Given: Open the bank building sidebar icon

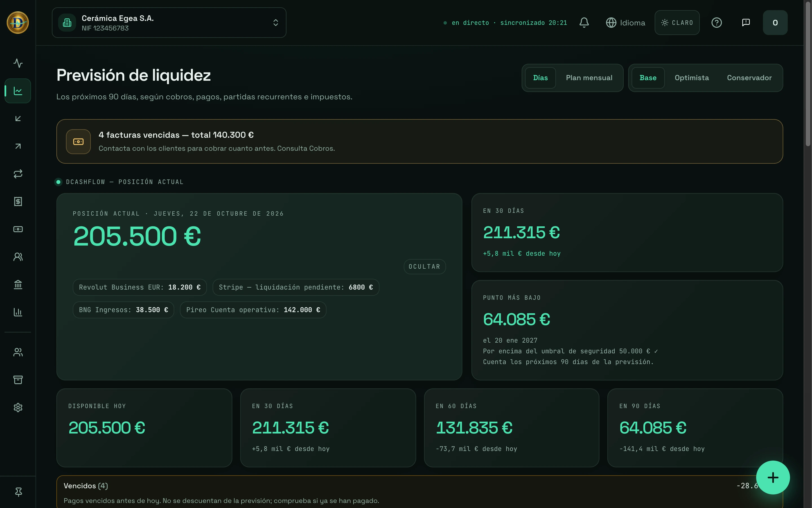Looking at the screenshot, I should pos(18,284).
